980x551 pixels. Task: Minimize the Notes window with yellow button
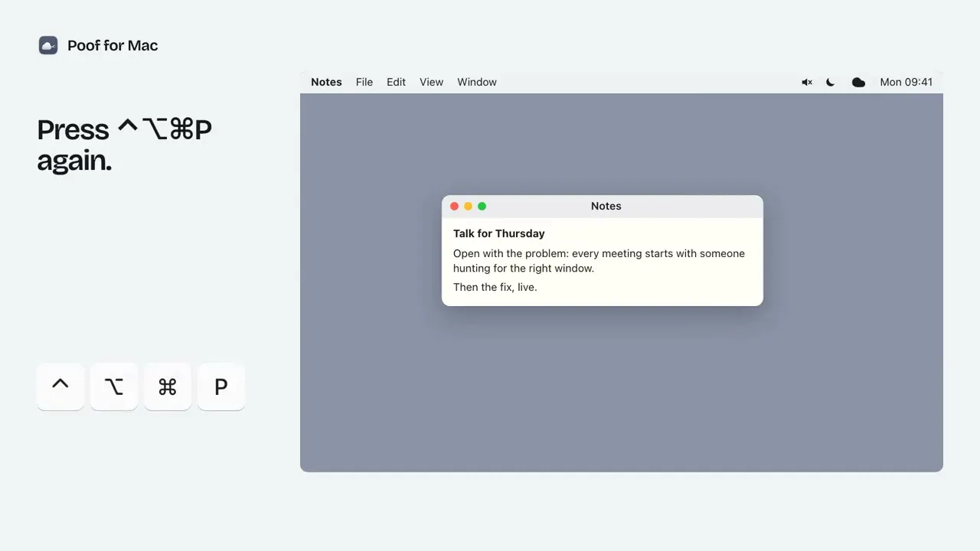coord(468,207)
